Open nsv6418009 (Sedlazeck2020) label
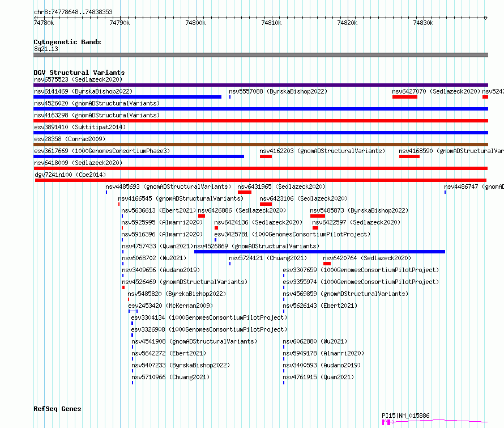Viewport: 504px width, 428px height. tap(78, 163)
